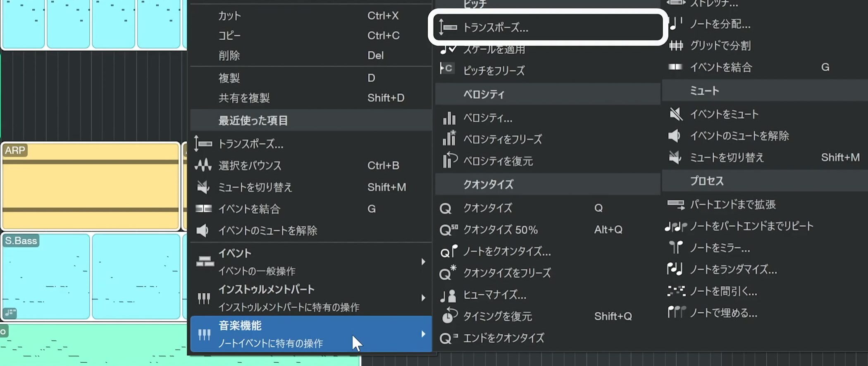Unmute events via イベントのミュートを解除 in Mute section
The image size is (868, 366).
(739, 136)
